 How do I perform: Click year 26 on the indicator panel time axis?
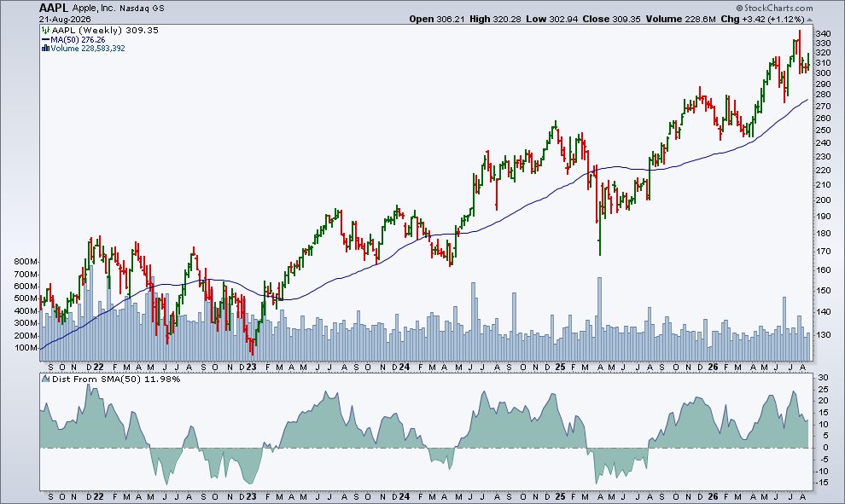pos(713,496)
